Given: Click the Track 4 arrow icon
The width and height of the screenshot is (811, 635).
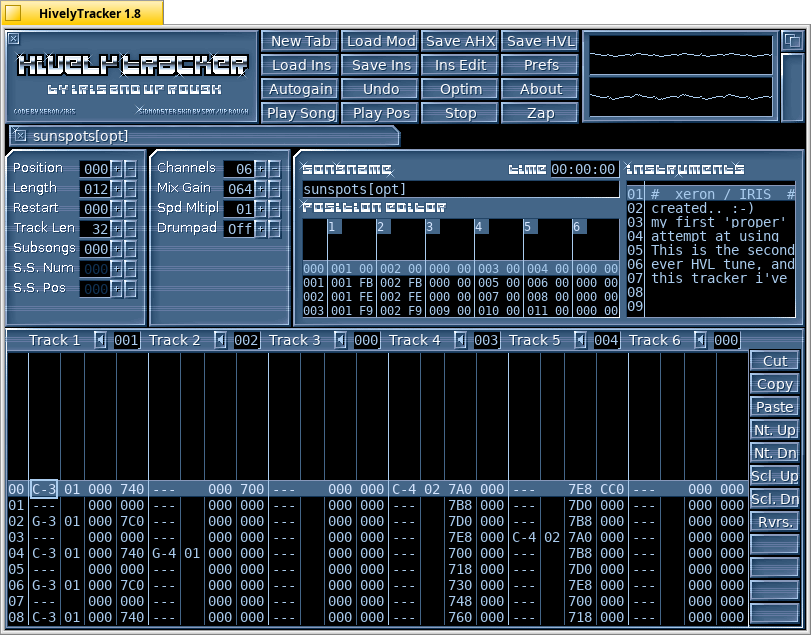Looking at the screenshot, I should [x=460, y=340].
